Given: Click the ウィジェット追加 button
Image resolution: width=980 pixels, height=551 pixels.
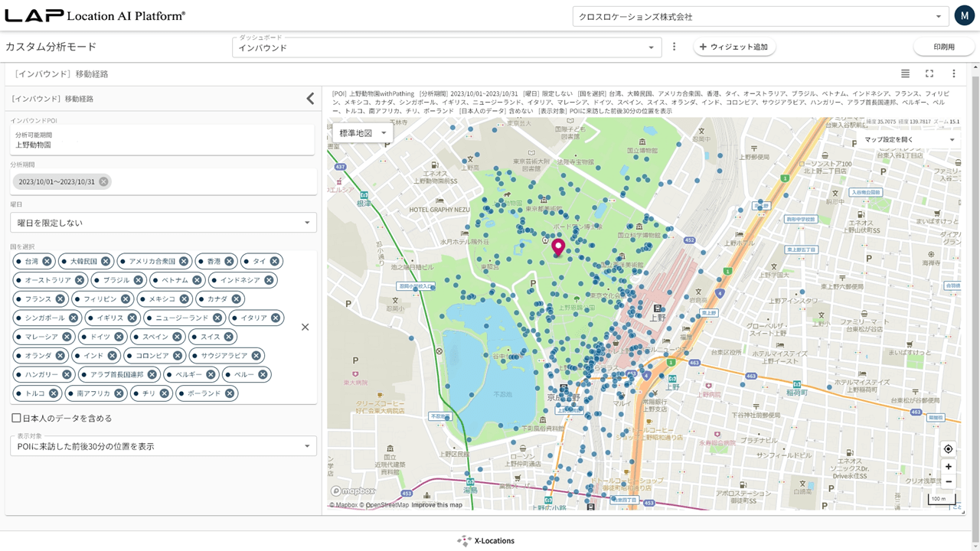Looking at the screenshot, I should (x=734, y=47).
